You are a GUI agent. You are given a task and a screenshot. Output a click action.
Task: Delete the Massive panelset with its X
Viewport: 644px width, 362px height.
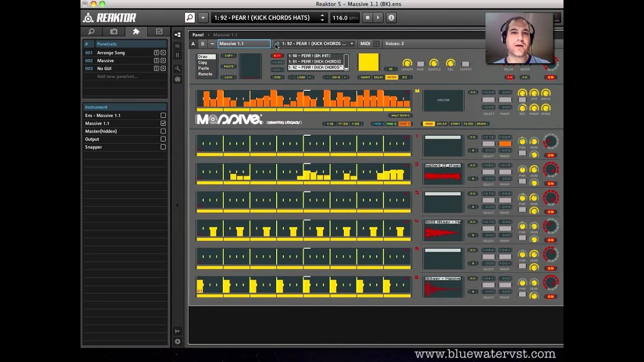pos(163,60)
